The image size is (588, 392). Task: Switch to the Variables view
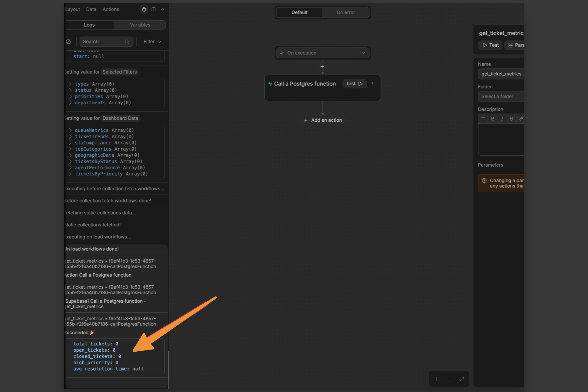click(140, 25)
